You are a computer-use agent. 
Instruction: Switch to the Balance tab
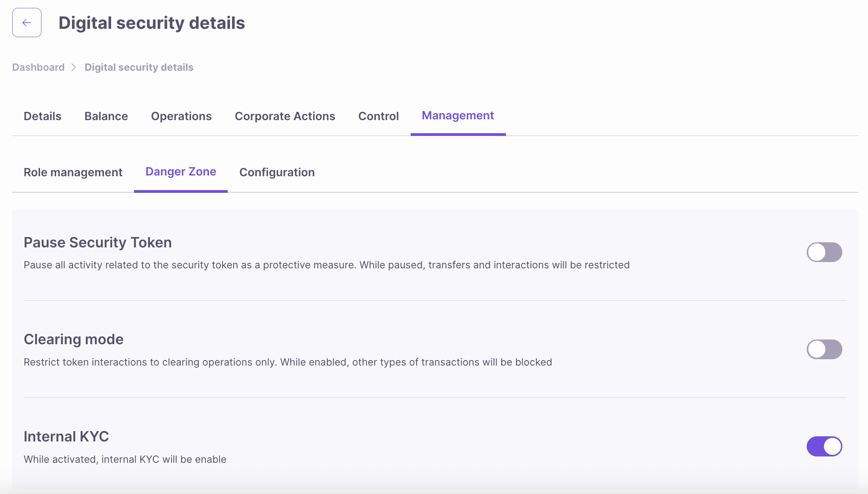pyautogui.click(x=106, y=116)
